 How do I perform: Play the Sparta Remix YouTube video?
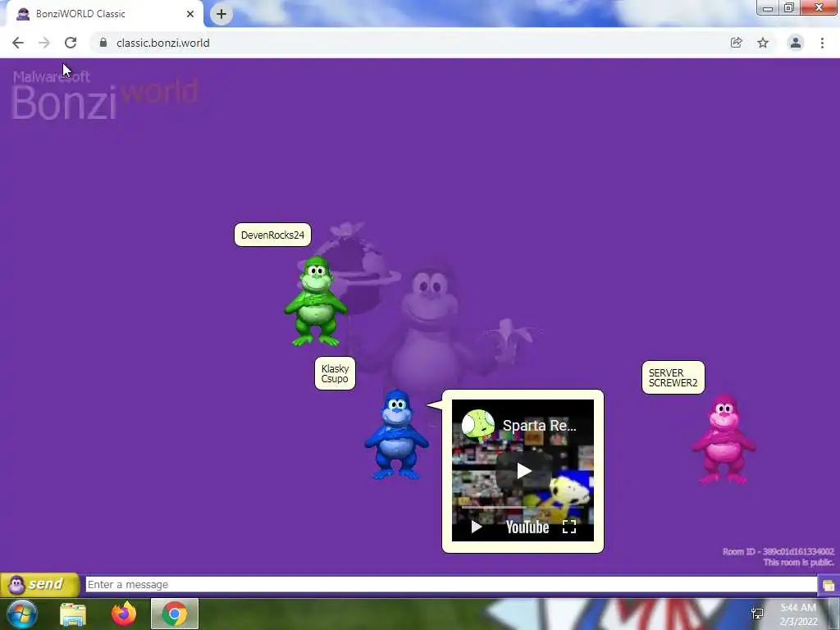pos(523,471)
